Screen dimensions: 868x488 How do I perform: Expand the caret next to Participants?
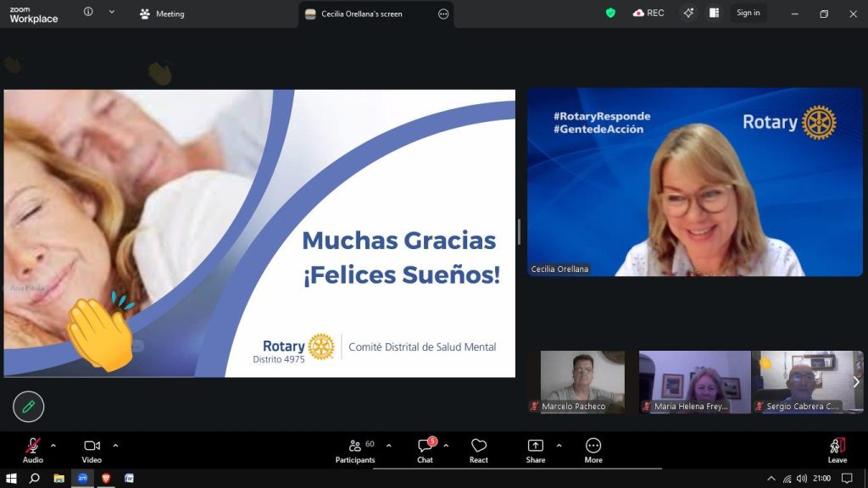[x=389, y=446]
